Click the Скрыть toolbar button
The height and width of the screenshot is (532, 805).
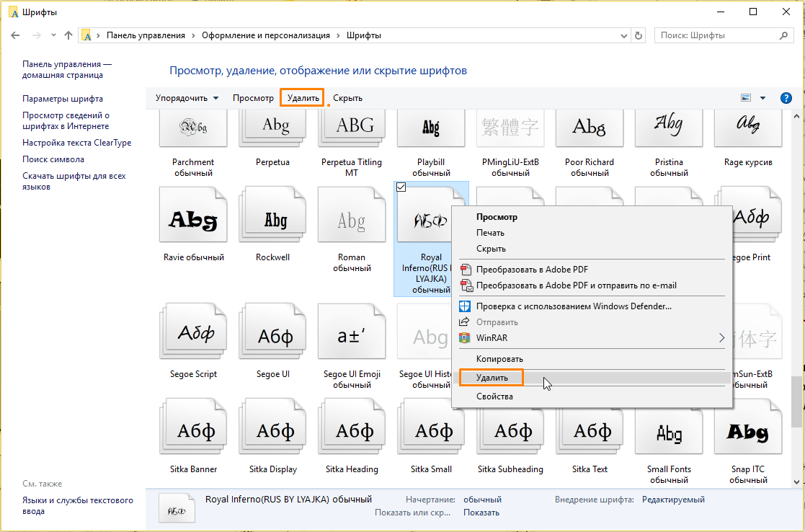[347, 98]
